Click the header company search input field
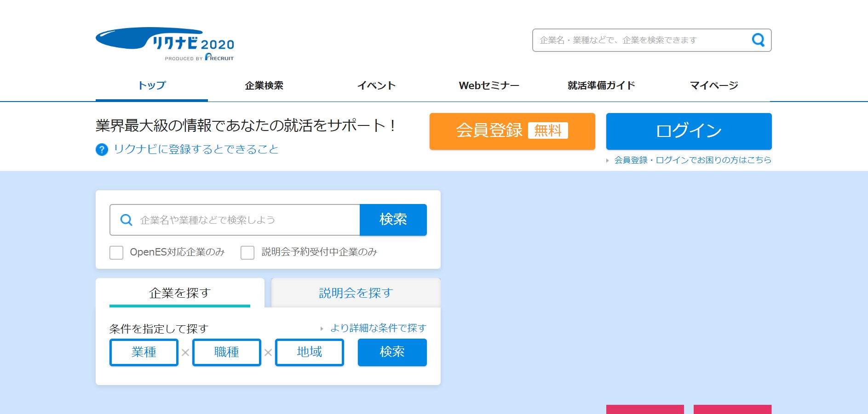The width and height of the screenshot is (868, 414). coord(639,40)
